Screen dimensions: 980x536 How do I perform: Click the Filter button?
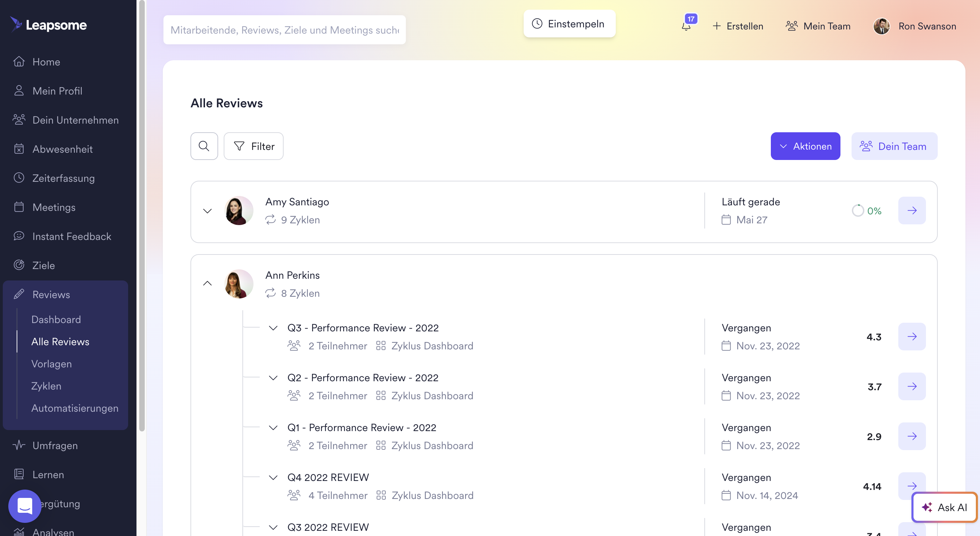[x=253, y=146]
